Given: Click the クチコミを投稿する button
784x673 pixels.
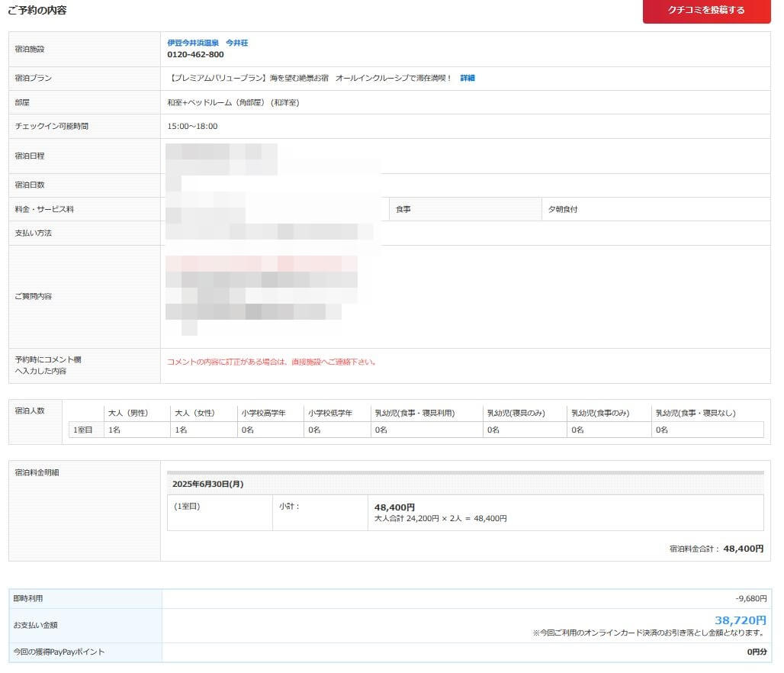Looking at the screenshot, I should pos(706,11).
